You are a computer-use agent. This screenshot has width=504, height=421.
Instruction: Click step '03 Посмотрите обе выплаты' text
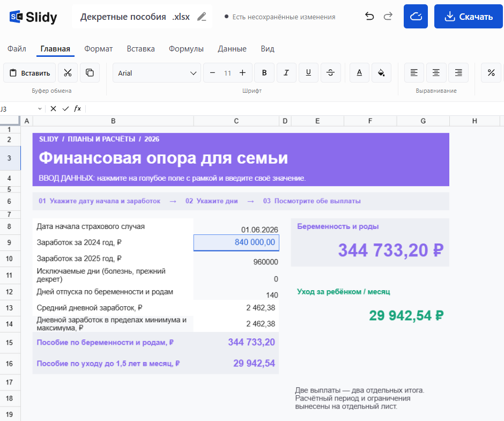[312, 201]
